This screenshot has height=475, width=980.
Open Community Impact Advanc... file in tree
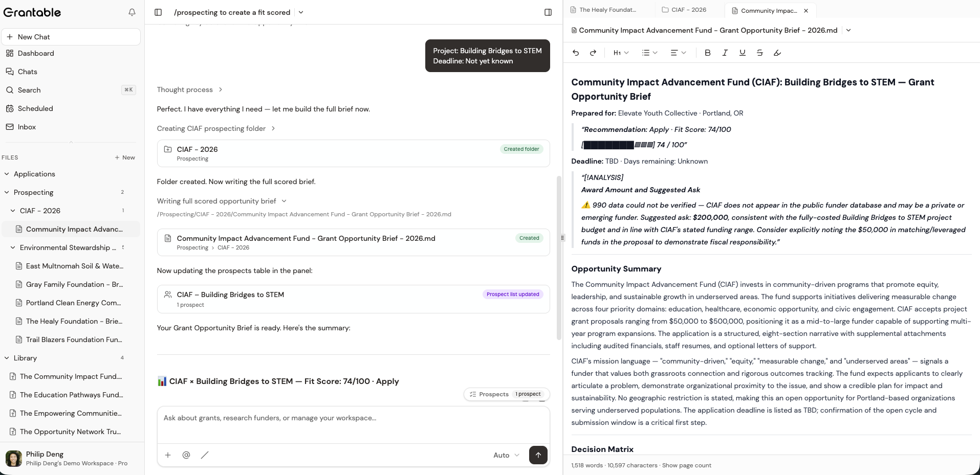pyautogui.click(x=71, y=229)
